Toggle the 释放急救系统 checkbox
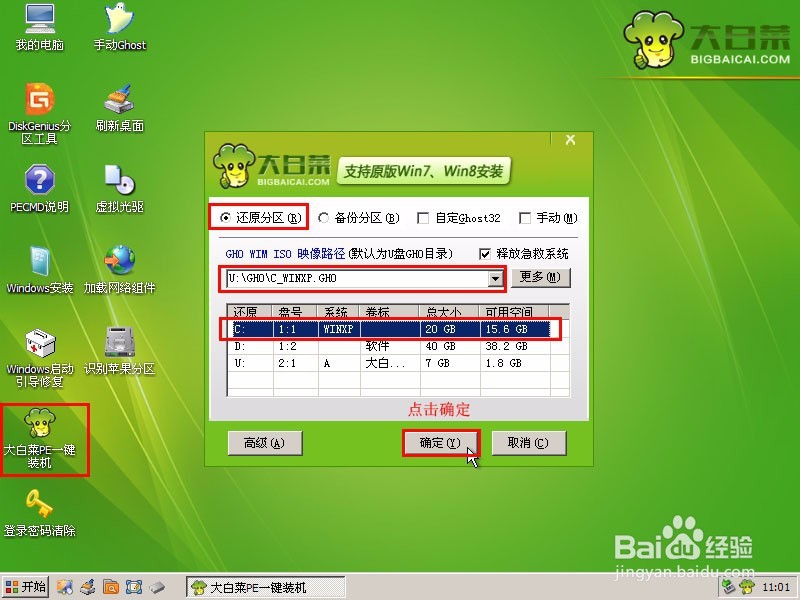Screen dimensions: 800x600 (x=485, y=254)
